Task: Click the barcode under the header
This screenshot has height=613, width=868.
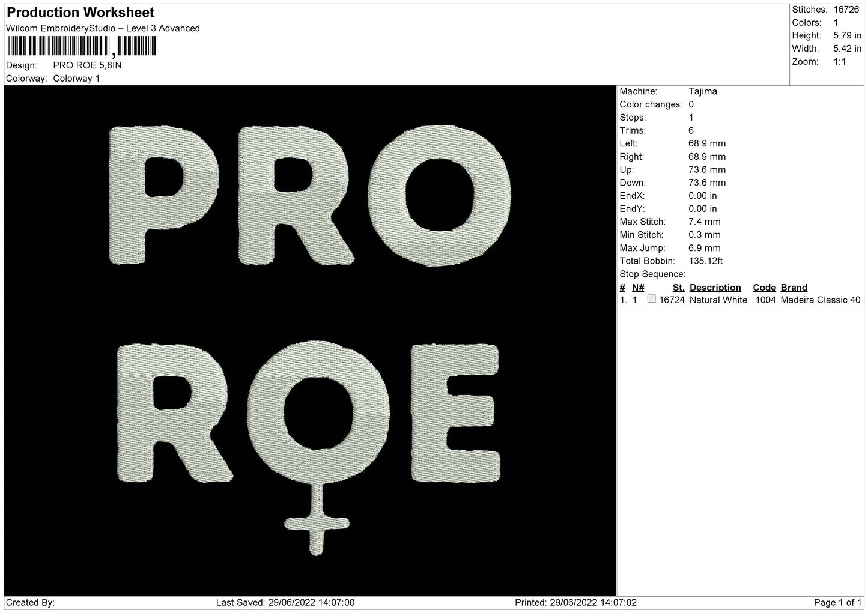Action: click(82, 46)
